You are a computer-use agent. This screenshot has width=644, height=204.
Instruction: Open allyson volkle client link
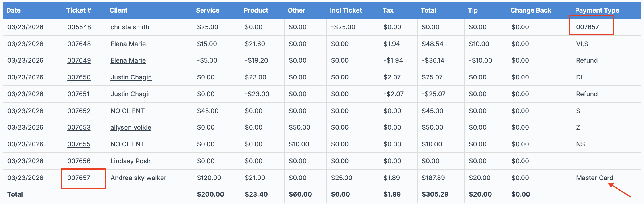[x=131, y=127]
